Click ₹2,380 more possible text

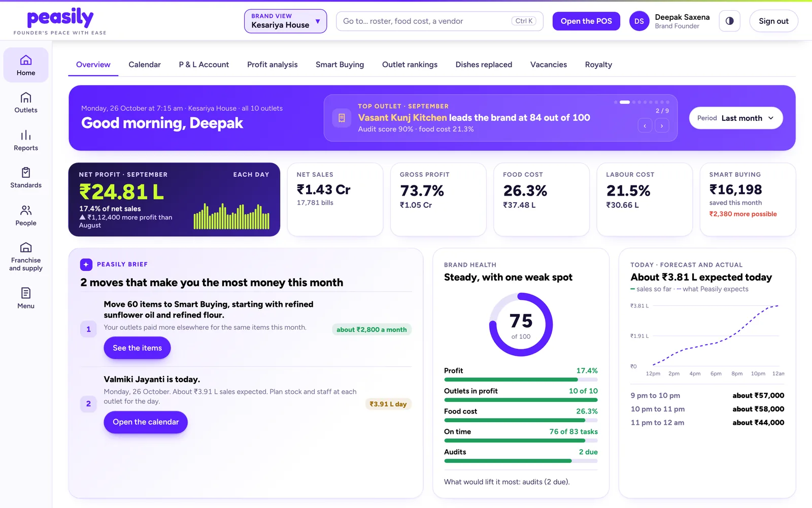pos(743,214)
